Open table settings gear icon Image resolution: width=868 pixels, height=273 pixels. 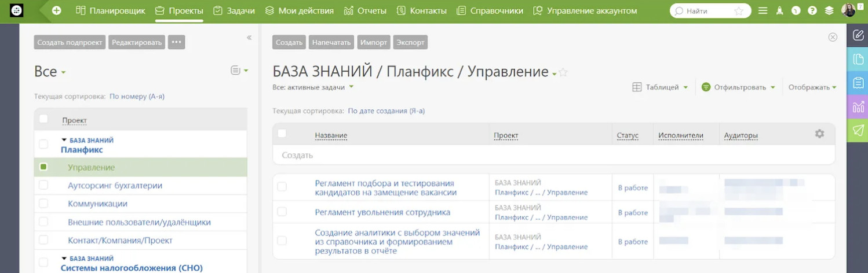pyautogui.click(x=819, y=134)
